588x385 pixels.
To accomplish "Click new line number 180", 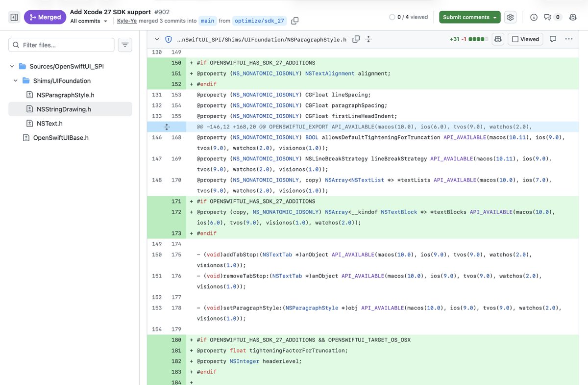I will 176,340.
